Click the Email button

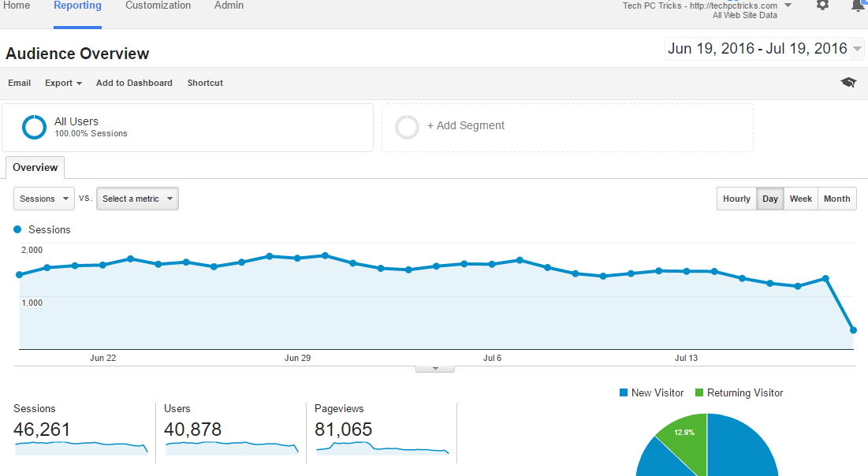coord(20,83)
